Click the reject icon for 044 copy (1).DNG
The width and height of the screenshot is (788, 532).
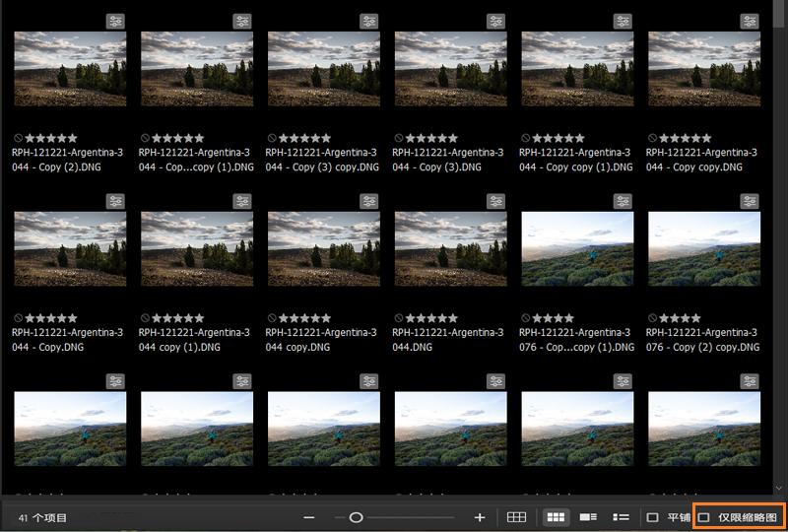[145, 318]
